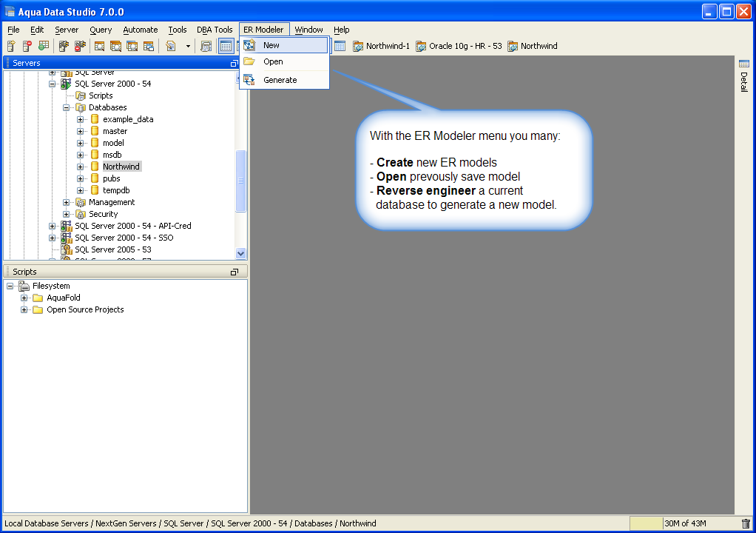Click the Disconnect server icon with red minus
This screenshot has height=533, width=756.
click(x=80, y=46)
